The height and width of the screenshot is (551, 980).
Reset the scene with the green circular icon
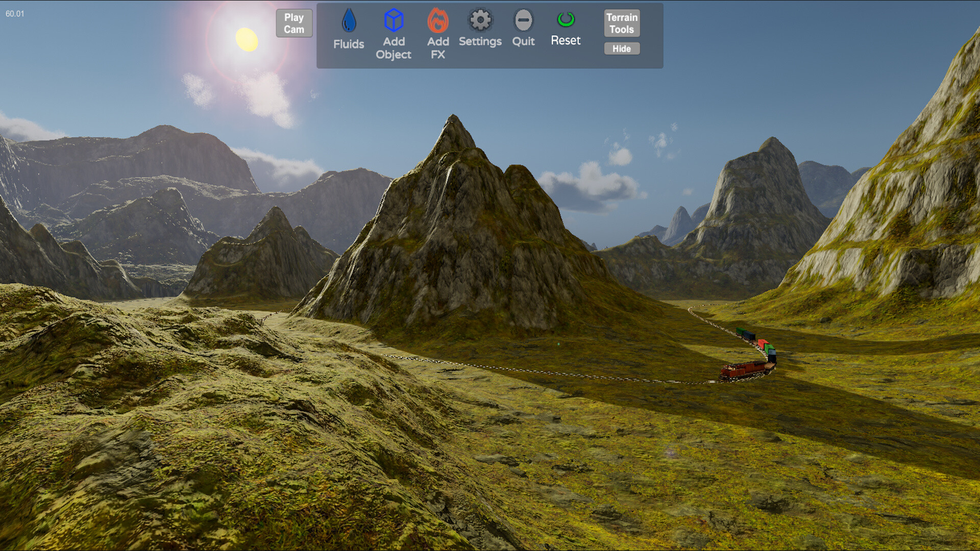pos(565,20)
